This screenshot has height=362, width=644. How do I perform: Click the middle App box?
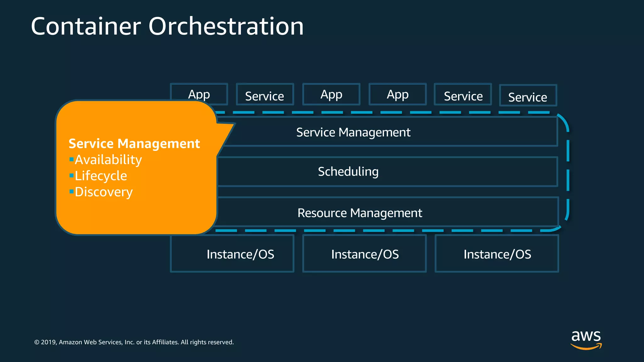(x=331, y=94)
